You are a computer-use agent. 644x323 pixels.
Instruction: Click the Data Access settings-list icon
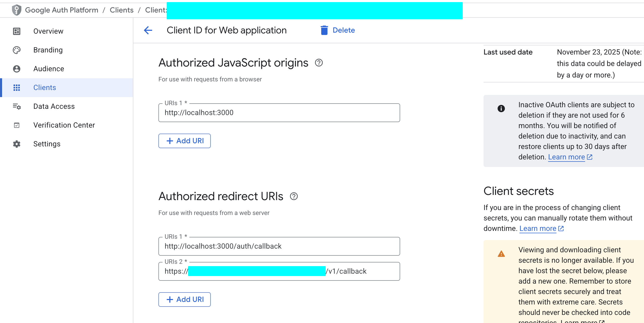[17, 106]
